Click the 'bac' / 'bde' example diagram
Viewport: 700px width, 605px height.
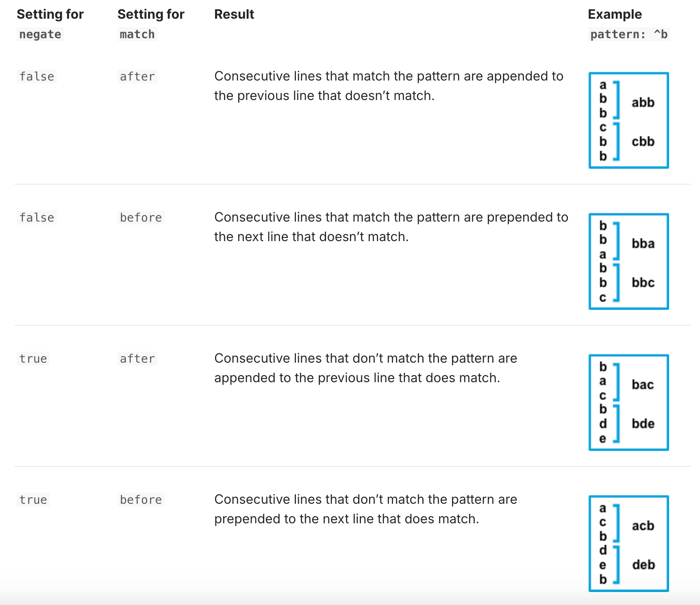tap(628, 403)
